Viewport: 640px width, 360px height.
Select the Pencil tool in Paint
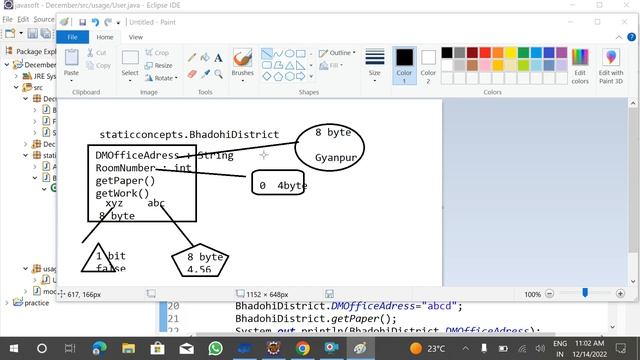coord(192,58)
